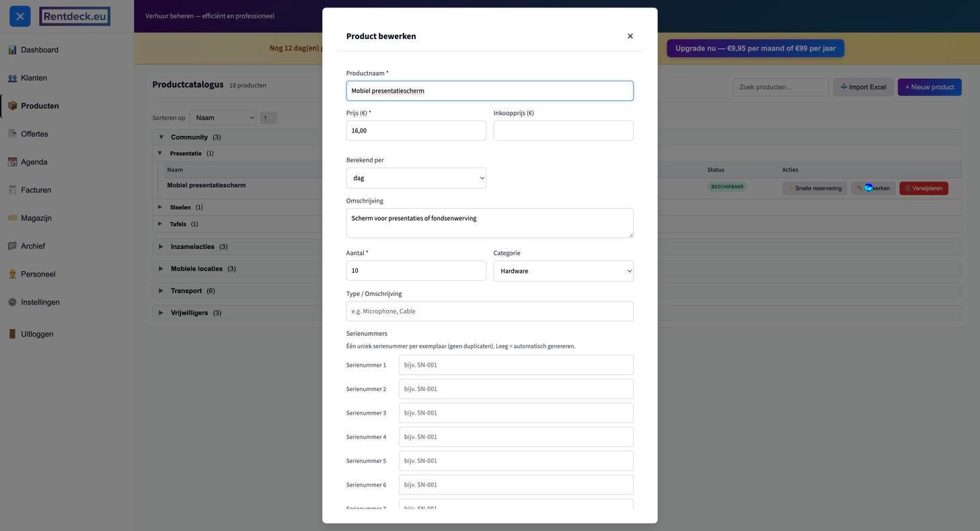
Task: Click the Verwijderen button for Mobiel presentatiescherm
Action: click(924, 188)
